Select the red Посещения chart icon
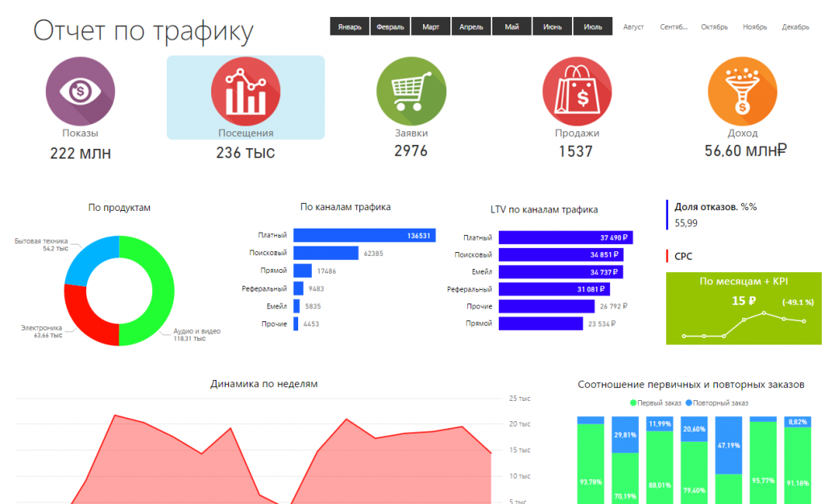 [246, 91]
